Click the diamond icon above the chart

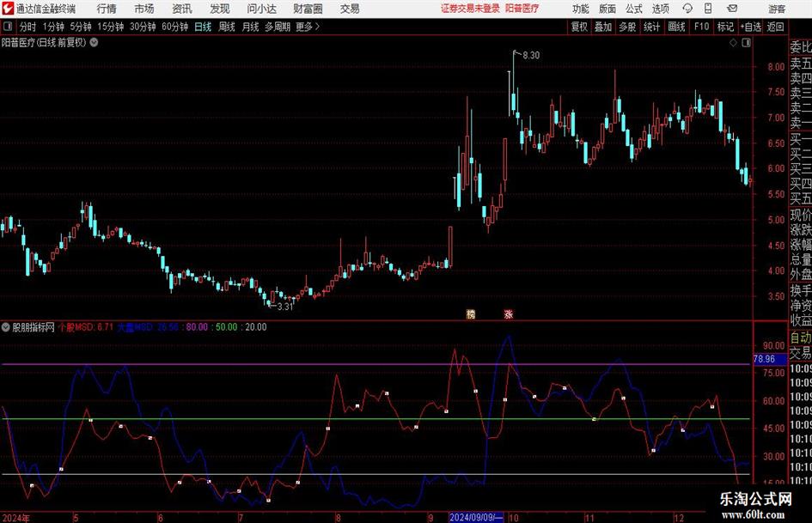733,43
